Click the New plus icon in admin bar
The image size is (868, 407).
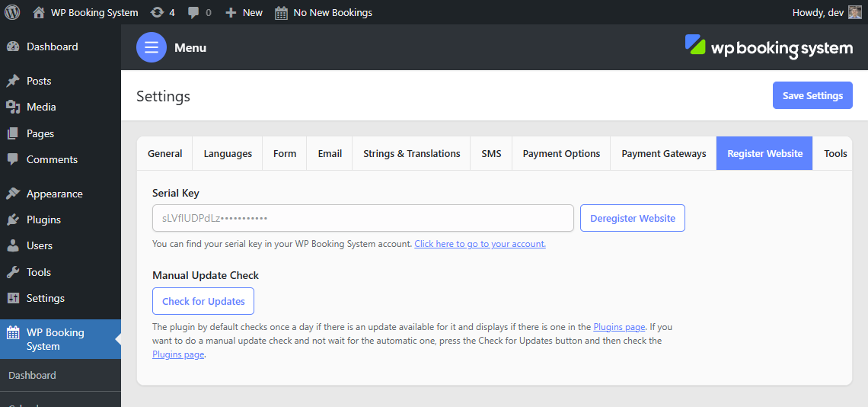tap(231, 12)
